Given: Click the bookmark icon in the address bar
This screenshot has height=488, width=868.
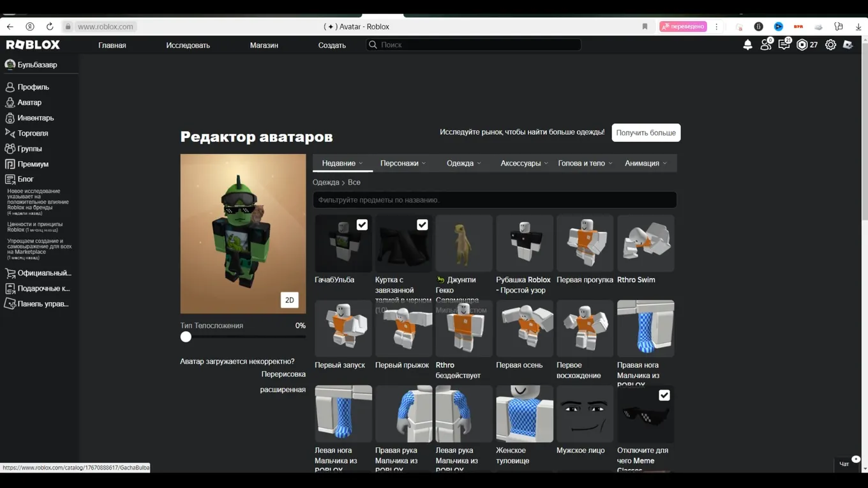Looking at the screenshot, I should (x=645, y=26).
